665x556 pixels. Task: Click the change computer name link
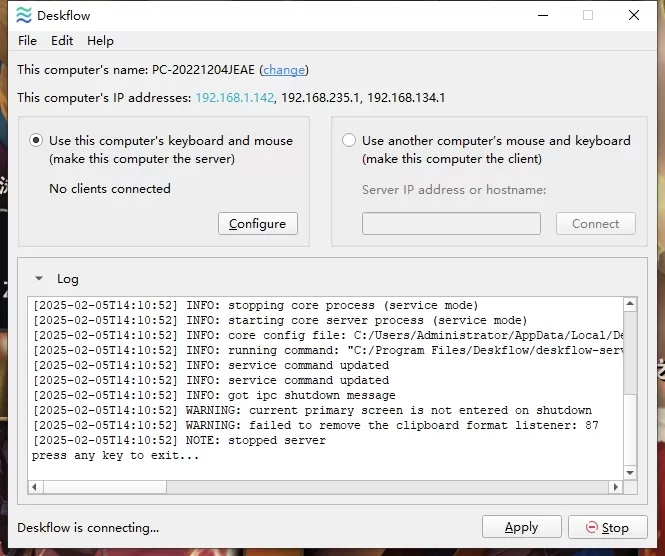tap(284, 70)
